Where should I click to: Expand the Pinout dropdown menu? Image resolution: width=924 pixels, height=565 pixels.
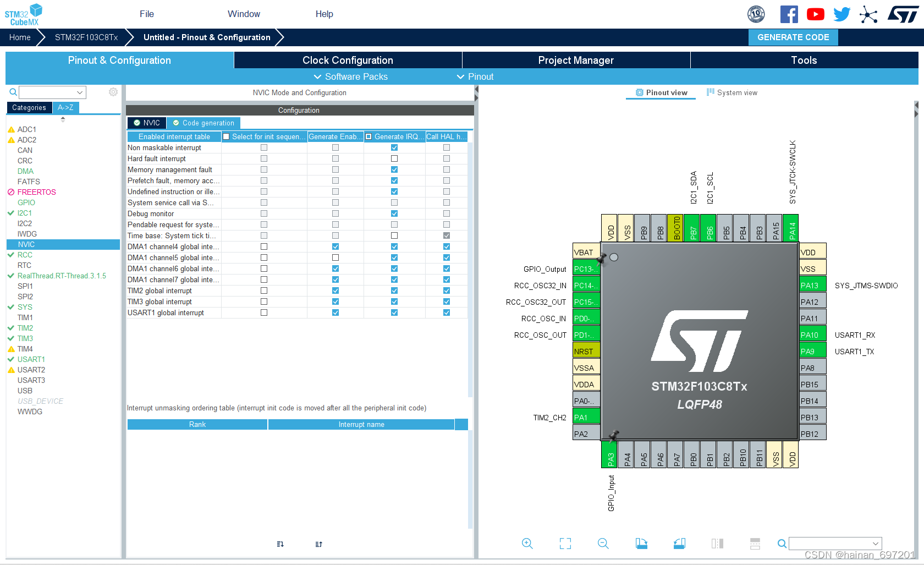click(476, 77)
